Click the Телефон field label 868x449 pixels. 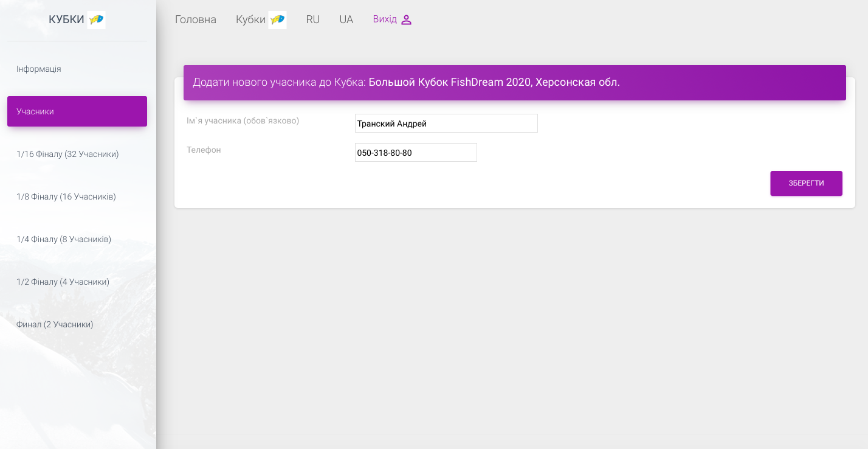(204, 150)
